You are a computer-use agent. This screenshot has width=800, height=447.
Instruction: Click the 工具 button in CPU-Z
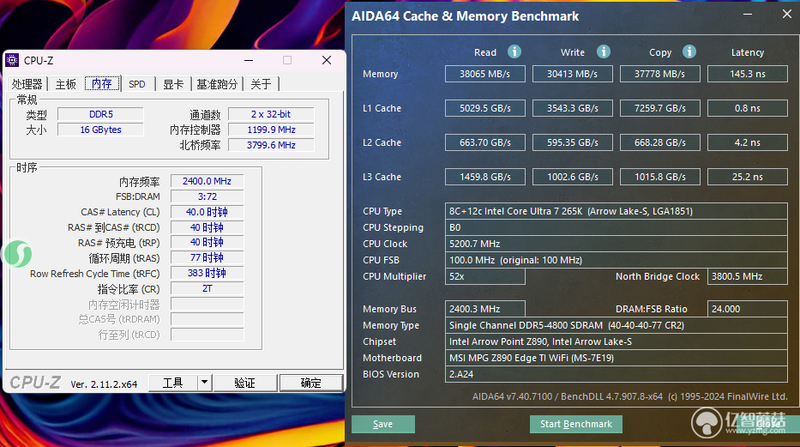[173, 382]
